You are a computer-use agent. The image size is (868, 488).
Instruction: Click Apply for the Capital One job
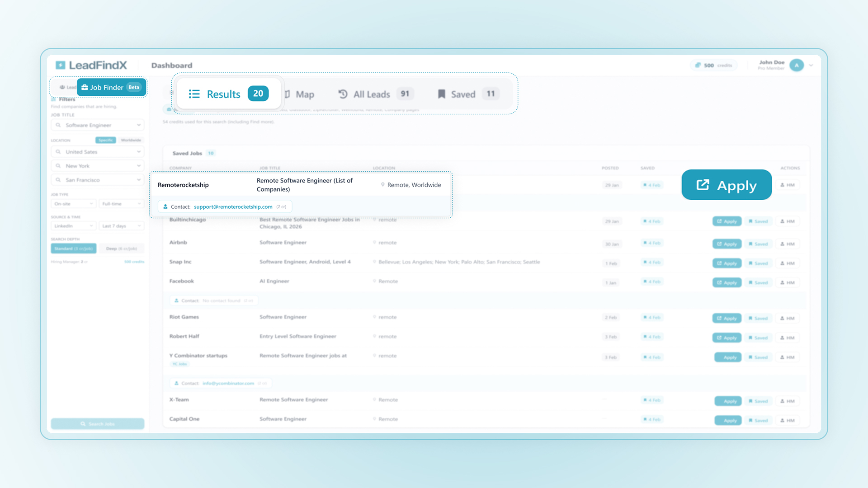point(728,421)
